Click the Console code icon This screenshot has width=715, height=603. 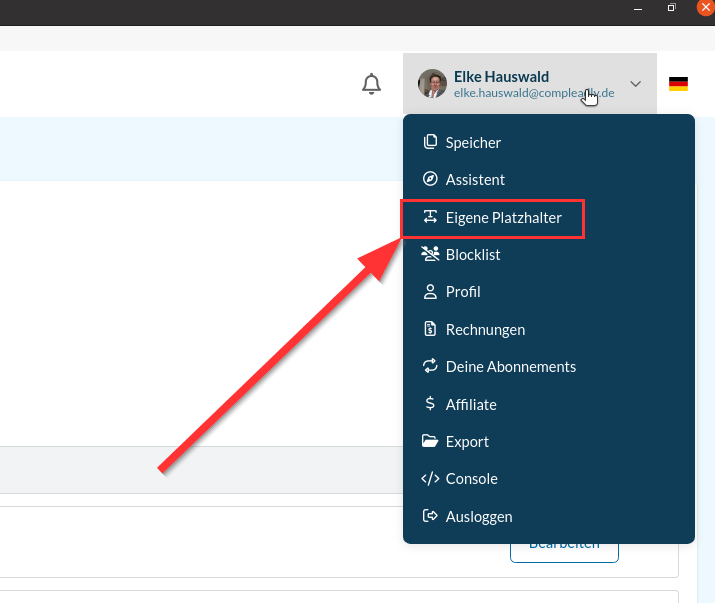click(431, 479)
